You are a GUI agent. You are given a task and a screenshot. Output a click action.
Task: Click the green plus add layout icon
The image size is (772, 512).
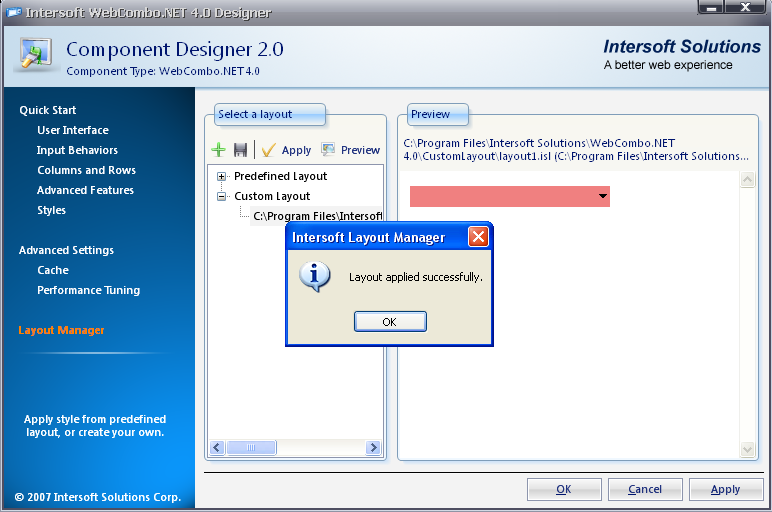(x=218, y=150)
